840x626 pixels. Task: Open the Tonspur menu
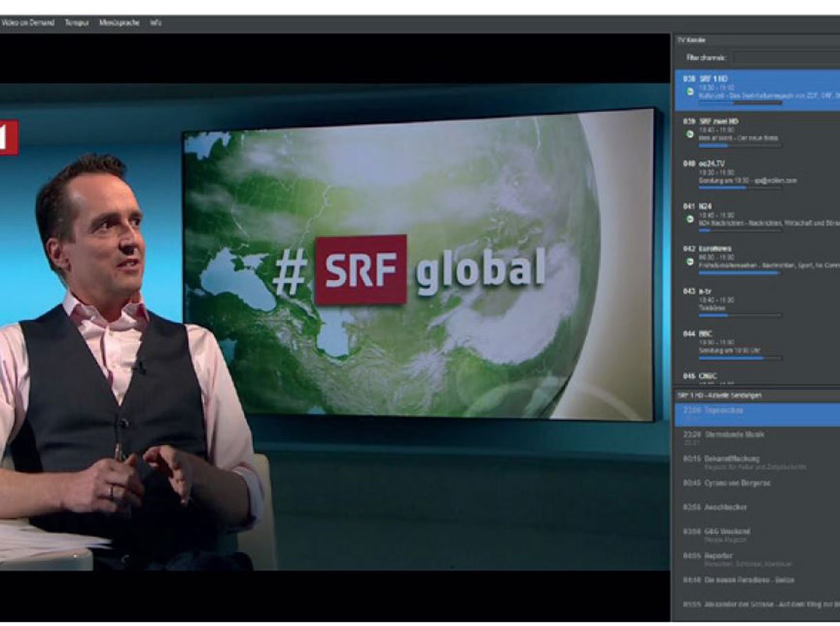click(x=77, y=23)
